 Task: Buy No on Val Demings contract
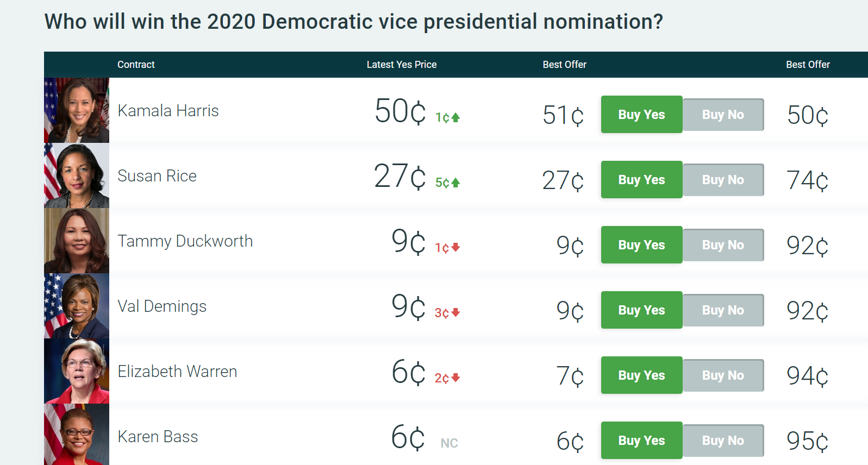coord(723,310)
